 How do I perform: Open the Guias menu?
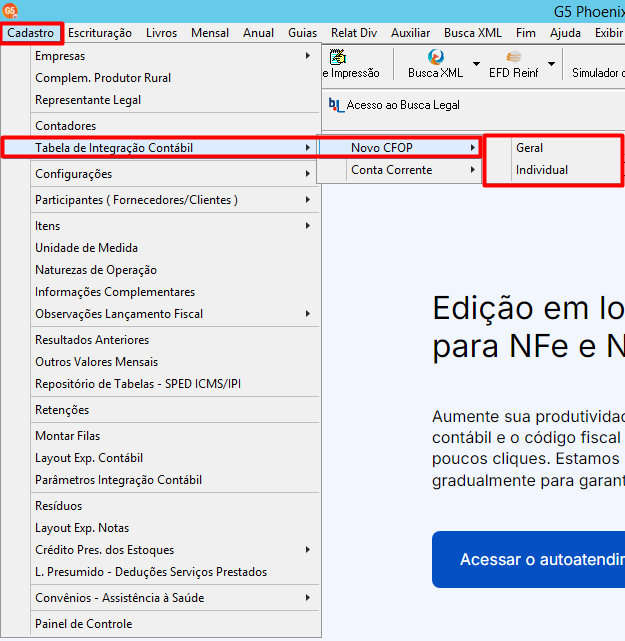click(302, 33)
